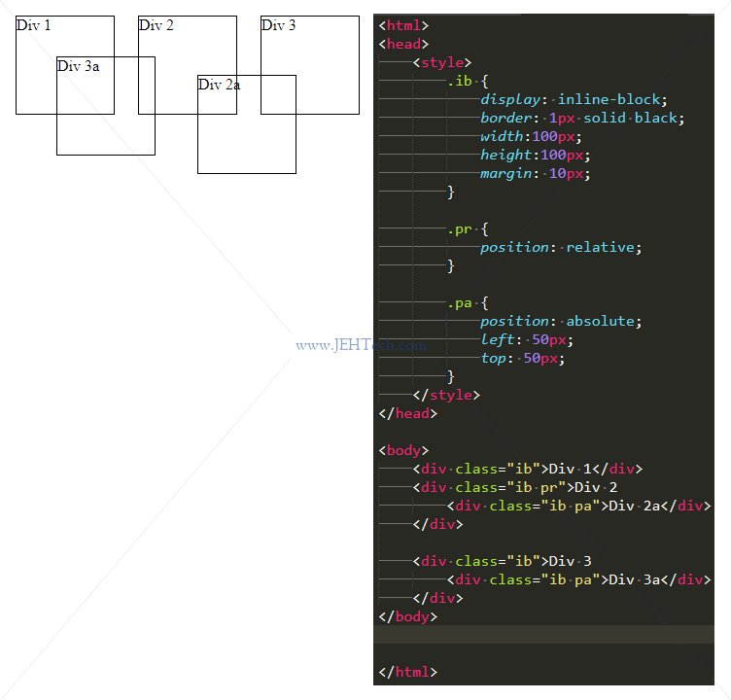731x700 pixels.
Task: Click the 'position: relative;' line
Action: (561, 247)
